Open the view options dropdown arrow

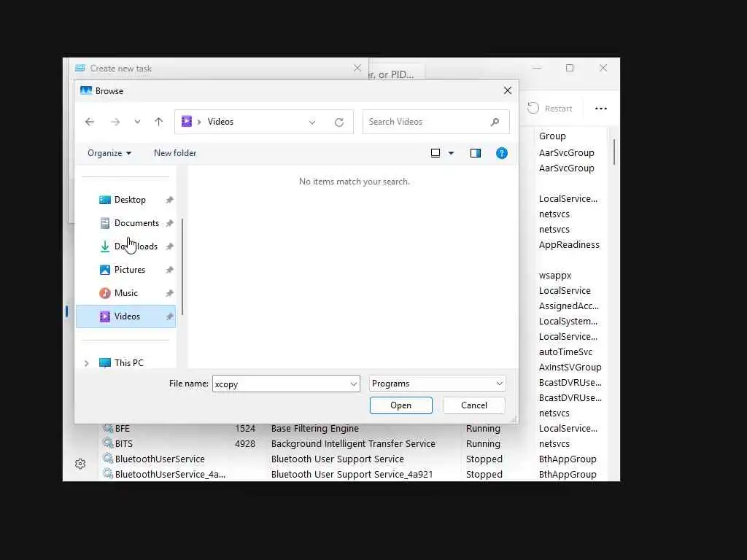point(451,153)
